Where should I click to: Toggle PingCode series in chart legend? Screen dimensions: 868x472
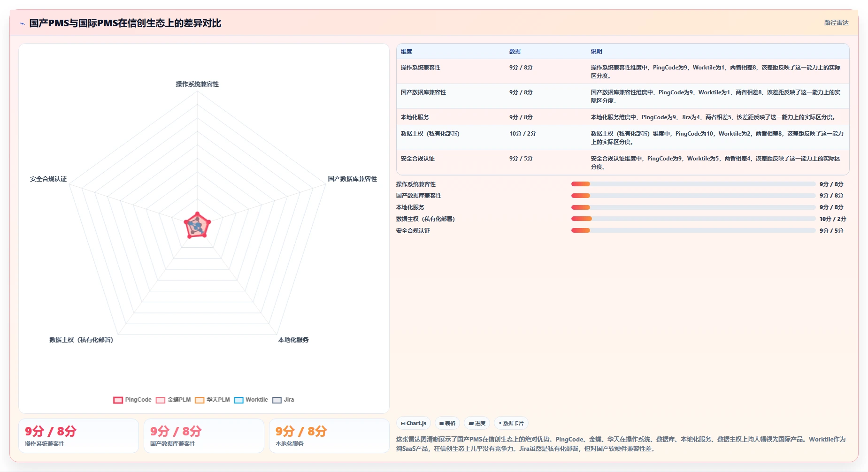coord(132,400)
